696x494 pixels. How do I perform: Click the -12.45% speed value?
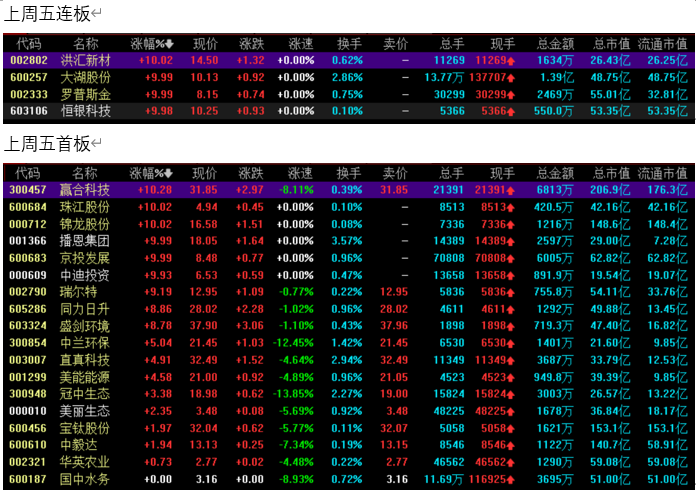(x=293, y=343)
